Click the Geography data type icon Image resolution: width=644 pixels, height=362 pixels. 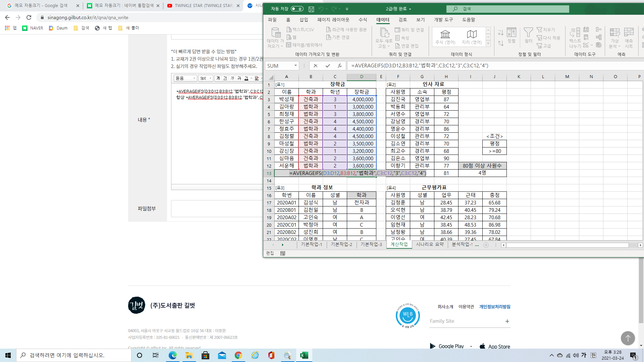(472, 35)
